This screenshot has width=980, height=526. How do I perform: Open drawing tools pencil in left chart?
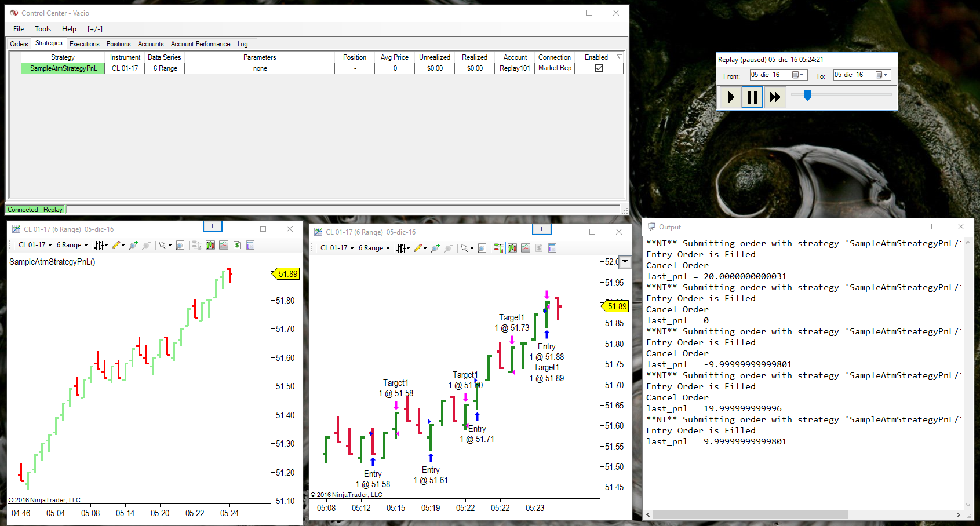click(118, 245)
